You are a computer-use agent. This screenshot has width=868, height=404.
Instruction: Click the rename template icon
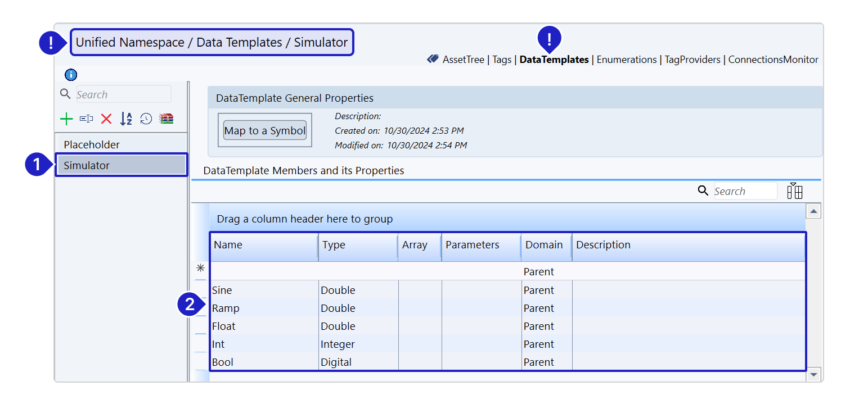coord(86,119)
